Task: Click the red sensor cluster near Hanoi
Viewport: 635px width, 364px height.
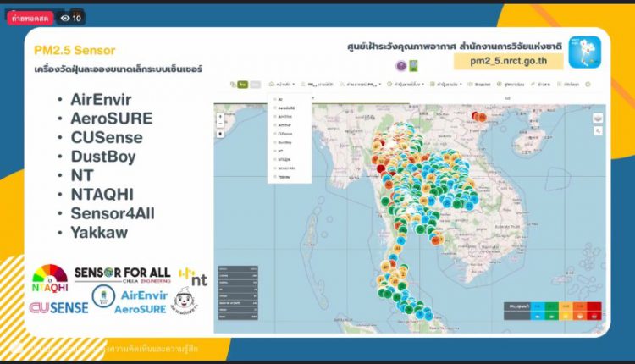Action: pyautogui.click(x=481, y=118)
